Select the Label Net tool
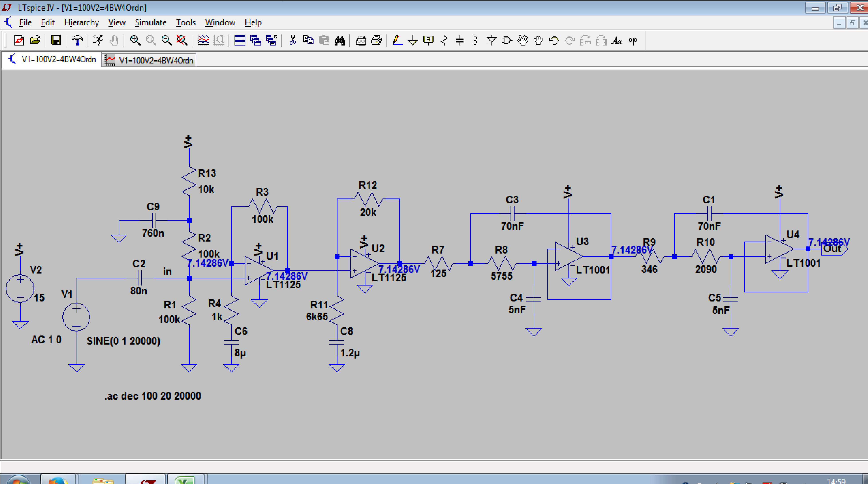This screenshot has width=868, height=484. 428,40
